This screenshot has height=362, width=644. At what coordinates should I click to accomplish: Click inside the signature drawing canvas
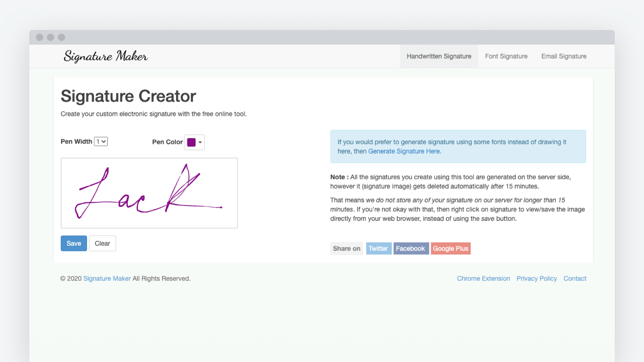pyautogui.click(x=149, y=193)
